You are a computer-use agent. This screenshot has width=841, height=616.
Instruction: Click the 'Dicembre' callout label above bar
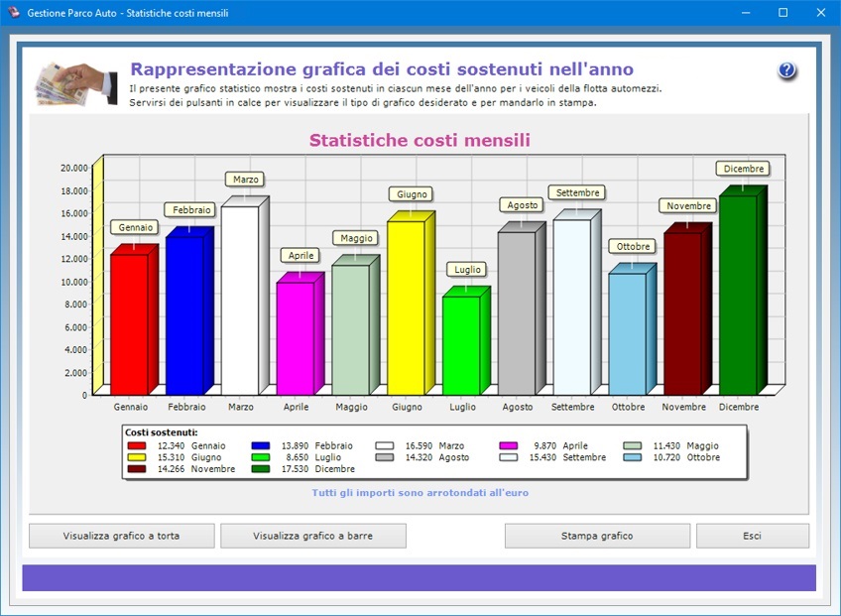tap(744, 169)
